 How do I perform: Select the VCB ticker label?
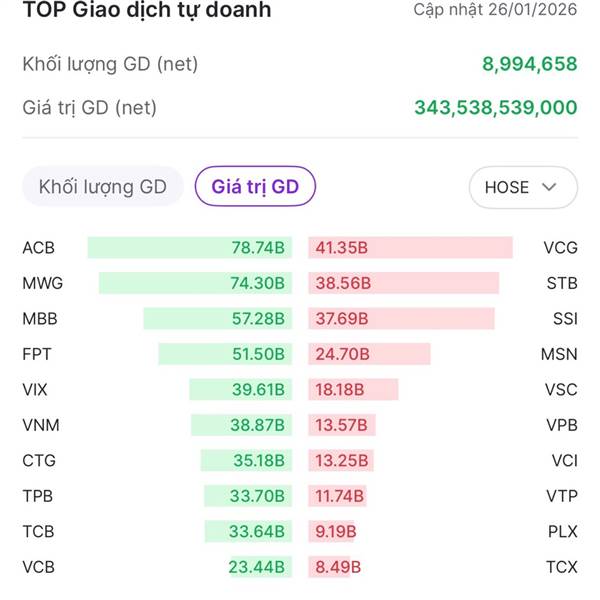pyautogui.click(x=38, y=567)
